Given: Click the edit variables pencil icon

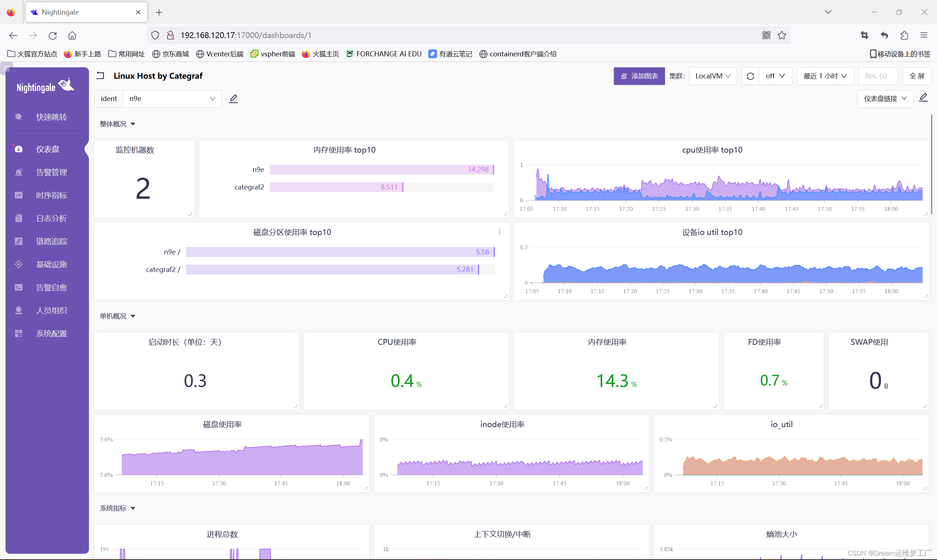Looking at the screenshot, I should click(x=233, y=99).
